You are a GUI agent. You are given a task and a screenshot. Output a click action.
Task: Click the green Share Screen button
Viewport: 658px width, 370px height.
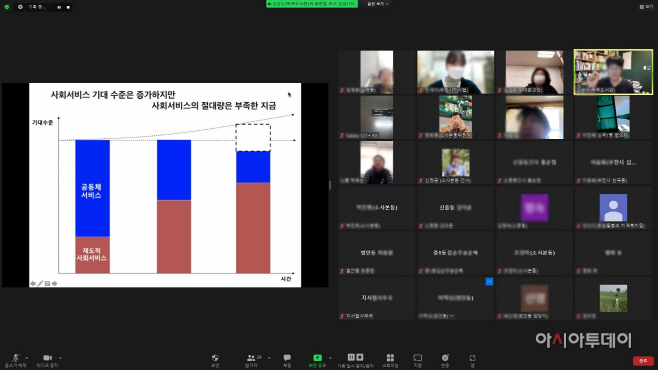pos(317,360)
